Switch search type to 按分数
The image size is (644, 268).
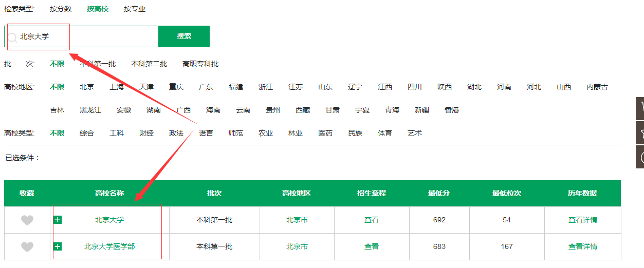click(61, 9)
